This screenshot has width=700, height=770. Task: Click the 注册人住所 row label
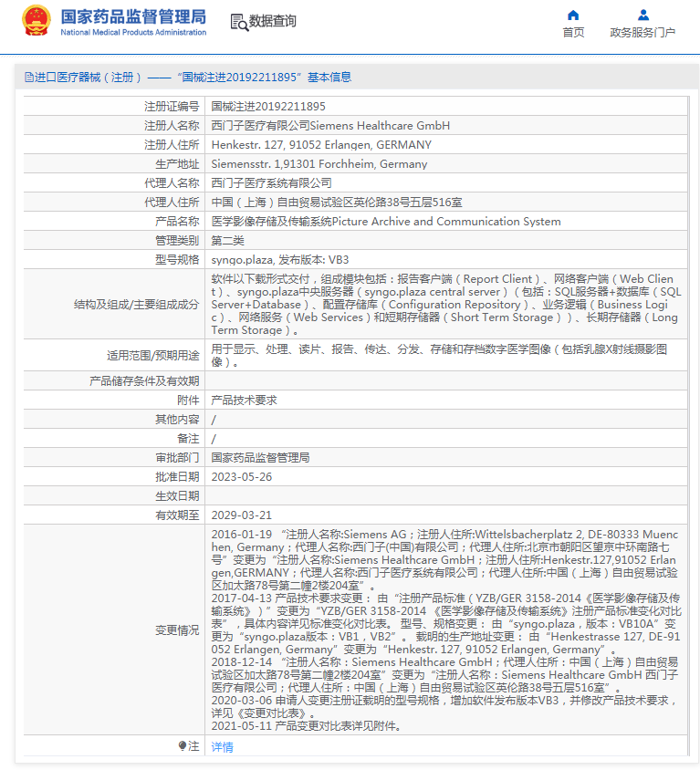tap(172, 145)
